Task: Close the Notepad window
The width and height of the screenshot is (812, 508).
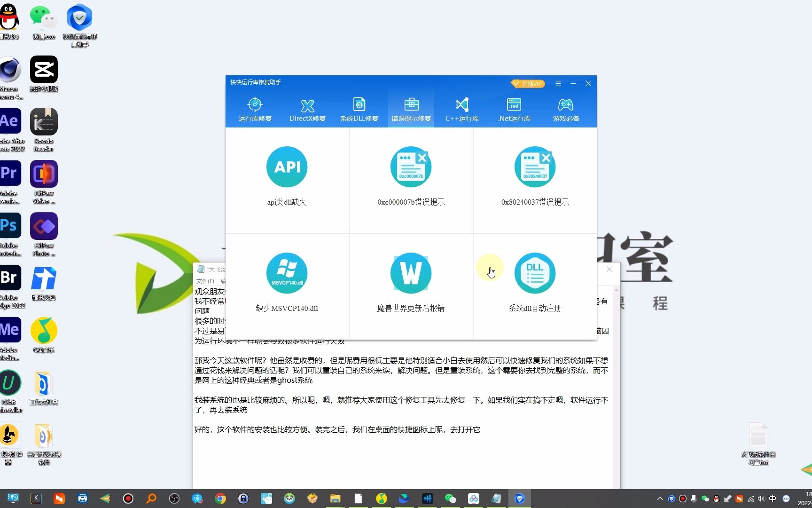Action: coord(609,269)
